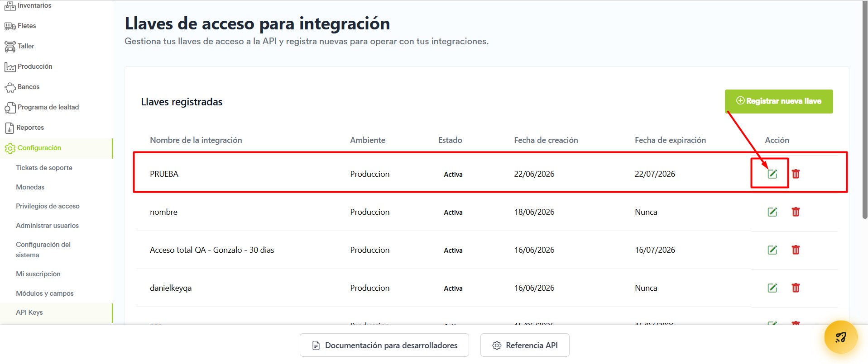Edit the danielkeyqa key
Image resolution: width=868 pixels, height=364 pixels.
[x=772, y=288]
